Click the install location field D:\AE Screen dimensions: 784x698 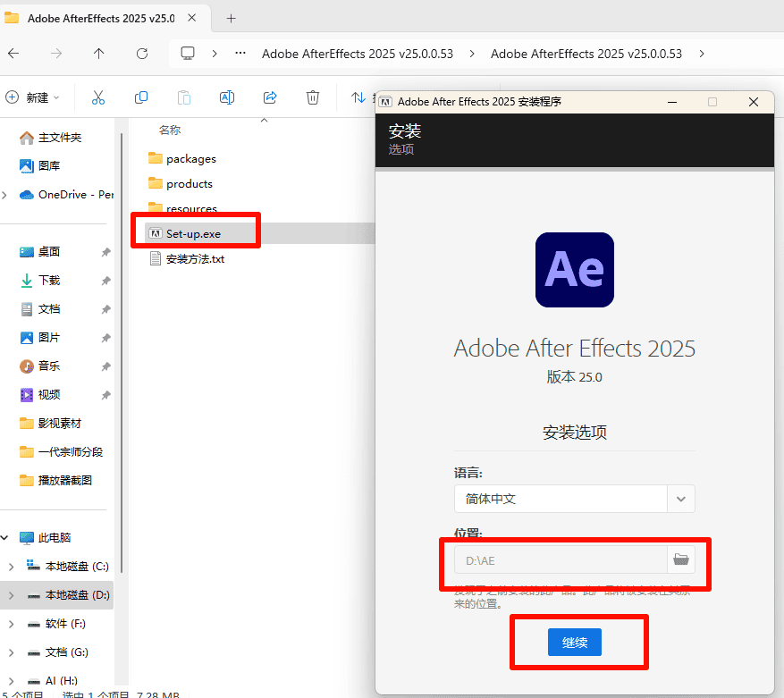561,560
